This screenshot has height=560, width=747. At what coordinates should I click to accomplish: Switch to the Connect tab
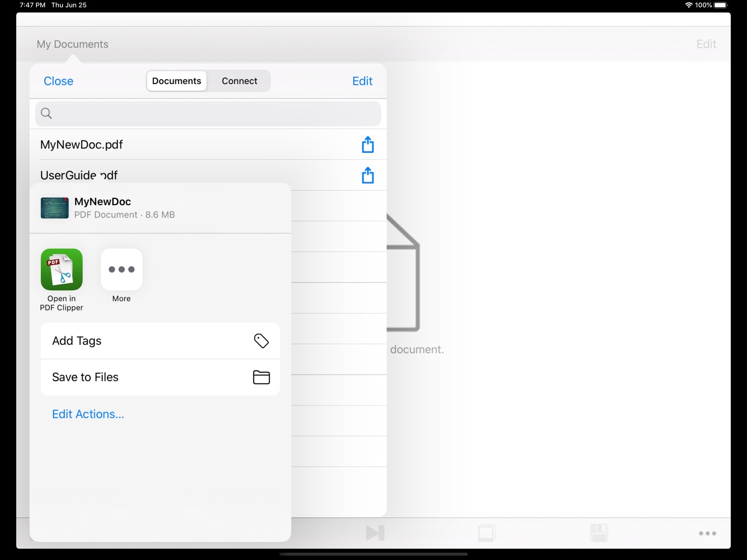[239, 81]
